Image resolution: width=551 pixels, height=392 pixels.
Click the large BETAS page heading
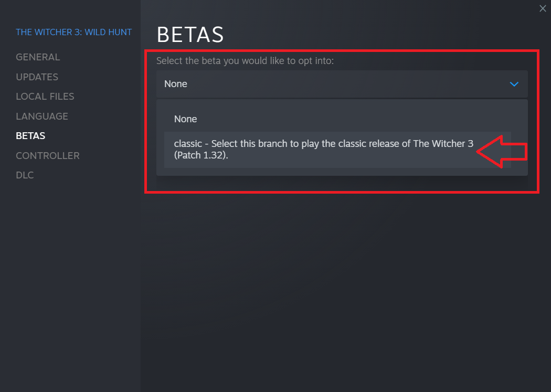coord(190,35)
